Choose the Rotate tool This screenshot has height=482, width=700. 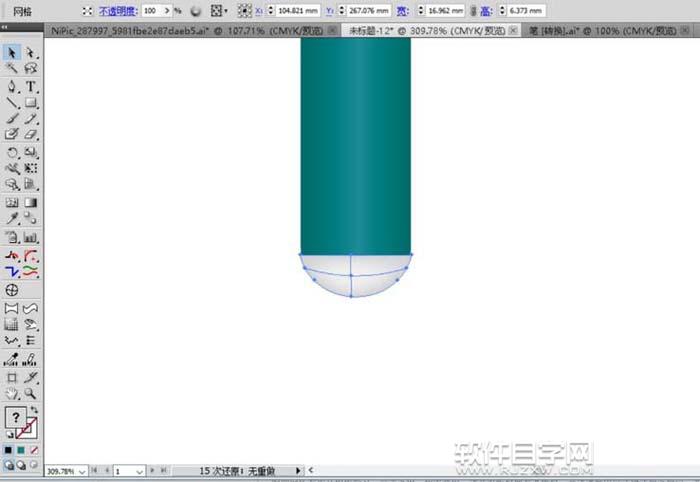pos(12,152)
